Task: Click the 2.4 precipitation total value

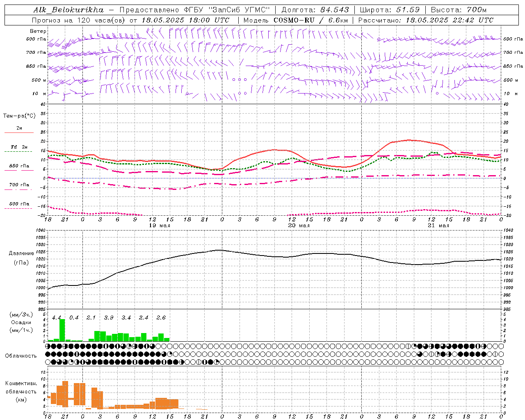Action: (x=144, y=318)
